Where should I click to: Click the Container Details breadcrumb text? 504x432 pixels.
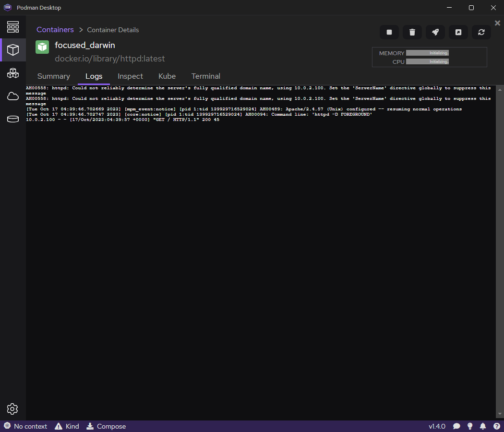pyautogui.click(x=113, y=30)
